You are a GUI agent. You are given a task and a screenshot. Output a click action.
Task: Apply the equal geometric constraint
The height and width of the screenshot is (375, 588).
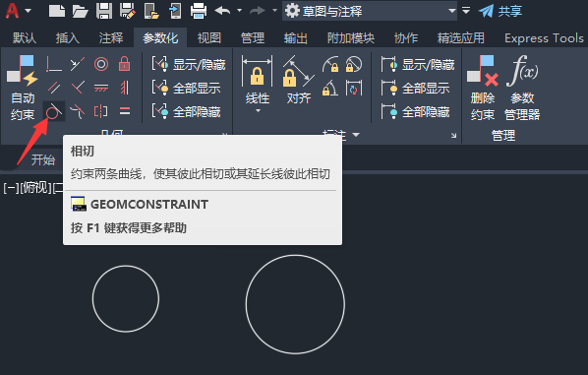(125, 111)
